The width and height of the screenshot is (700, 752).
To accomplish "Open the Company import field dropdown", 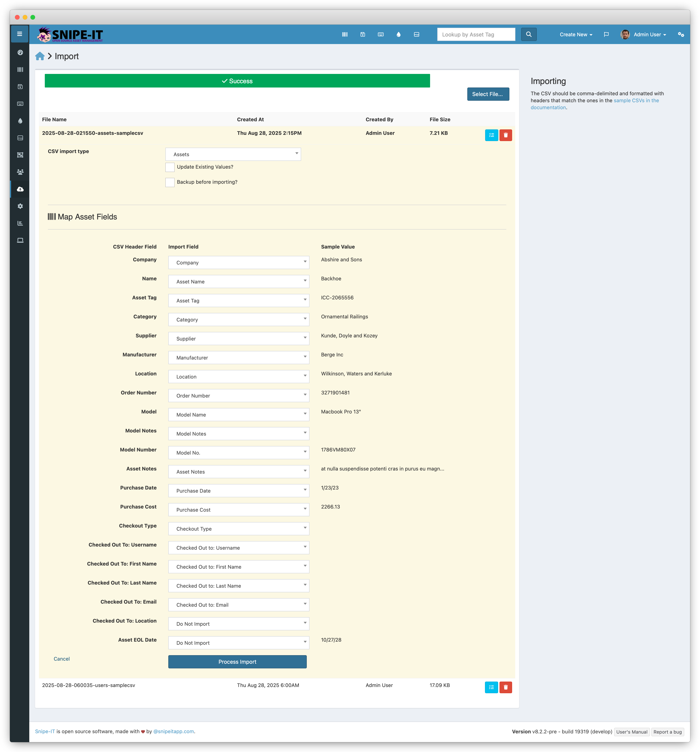I will click(239, 263).
